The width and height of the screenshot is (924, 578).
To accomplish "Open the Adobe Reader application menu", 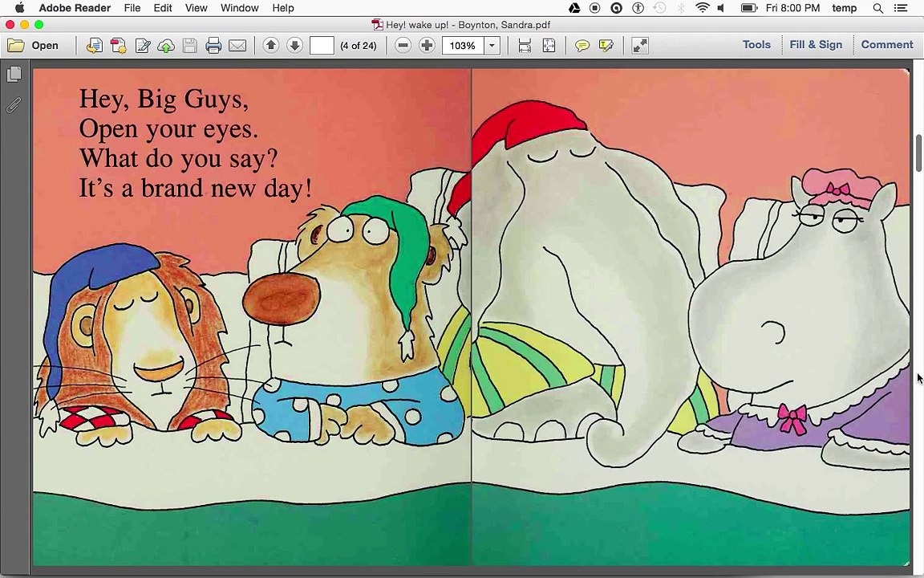I will [x=75, y=8].
